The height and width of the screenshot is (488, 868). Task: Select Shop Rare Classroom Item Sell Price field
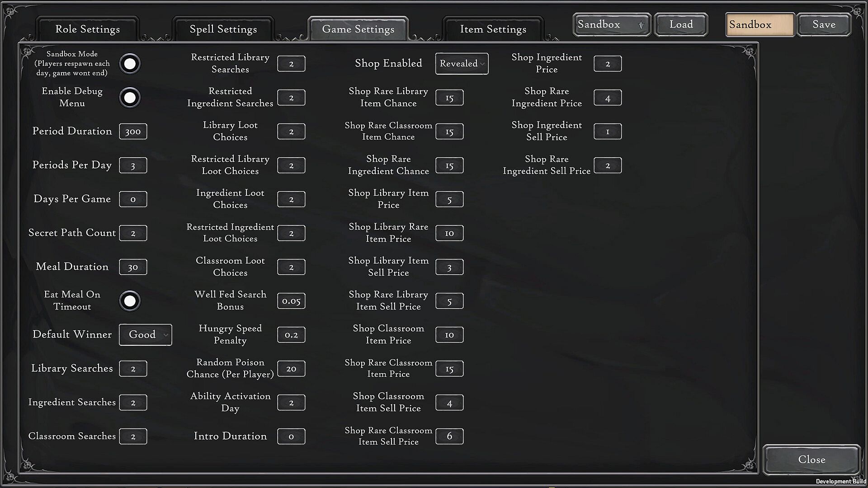(449, 436)
